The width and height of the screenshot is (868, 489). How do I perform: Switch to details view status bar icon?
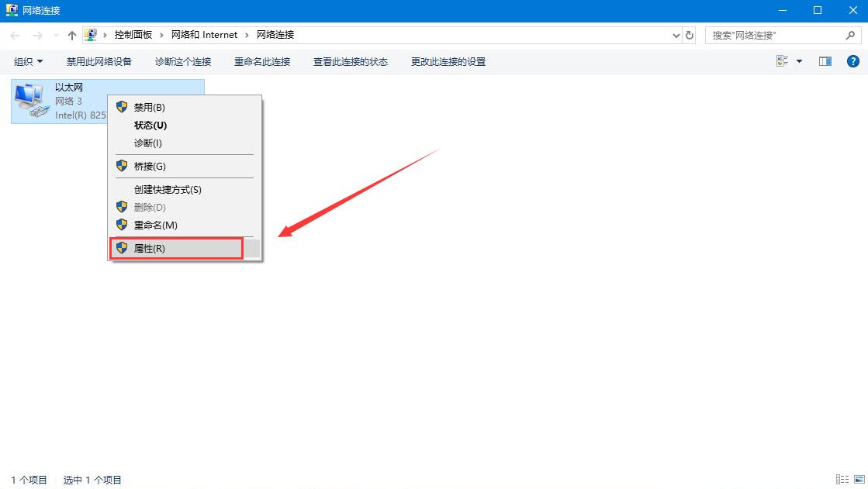point(842,480)
